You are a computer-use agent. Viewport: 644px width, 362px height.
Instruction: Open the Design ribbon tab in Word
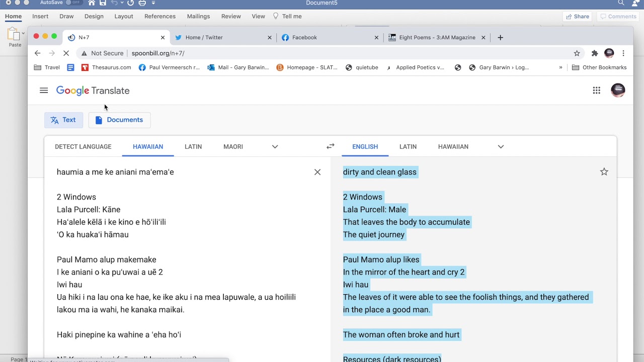(x=94, y=16)
